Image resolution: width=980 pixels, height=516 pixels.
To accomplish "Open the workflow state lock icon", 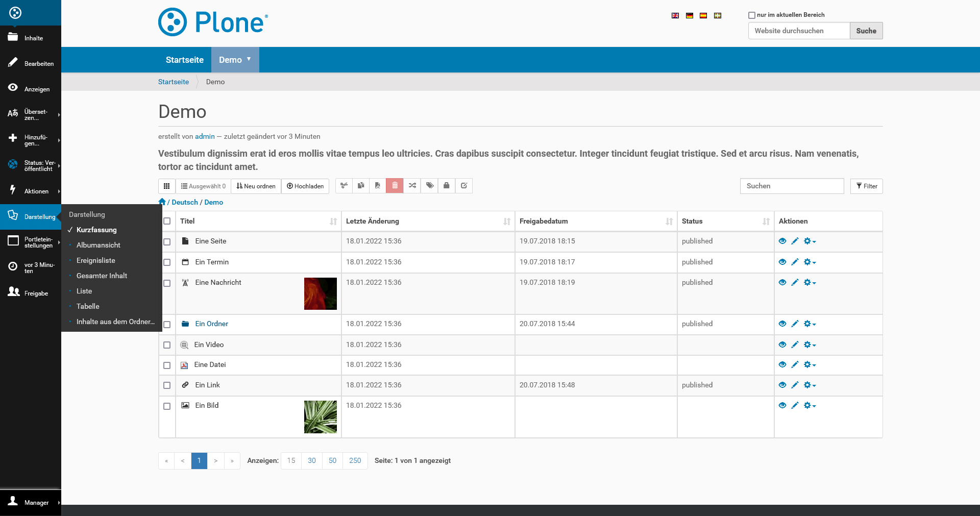I will 447,186.
